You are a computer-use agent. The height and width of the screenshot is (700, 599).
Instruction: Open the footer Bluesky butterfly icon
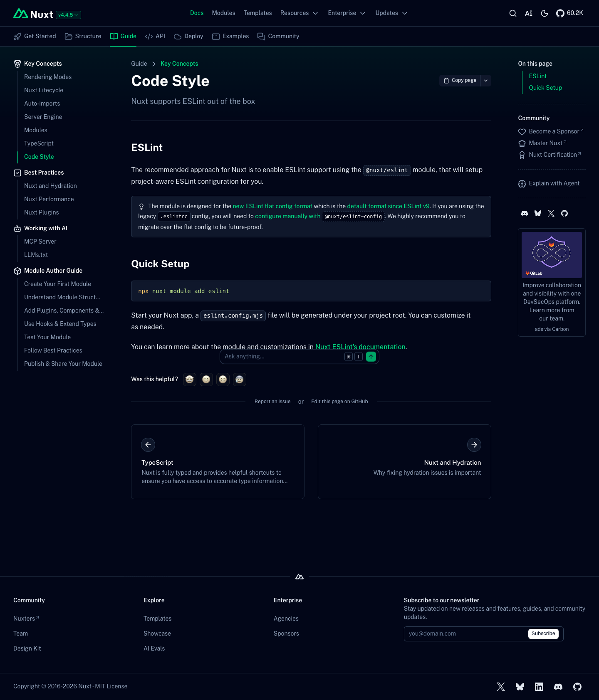(x=520, y=687)
